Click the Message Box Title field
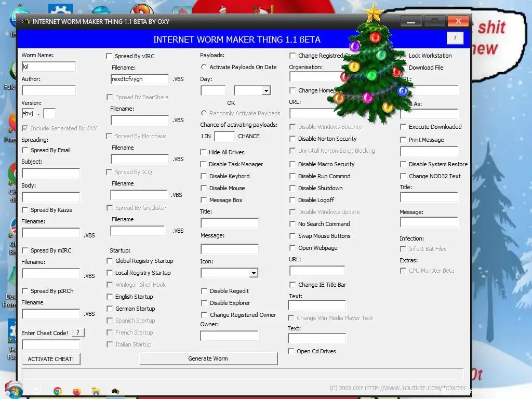Viewport: 532px width, 399px height. pyautogui.click(x=229, y=223)
